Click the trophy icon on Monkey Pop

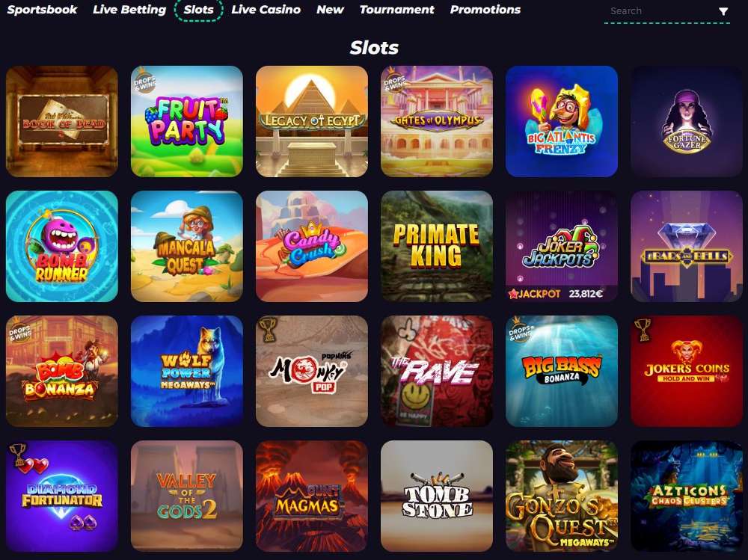268,329
